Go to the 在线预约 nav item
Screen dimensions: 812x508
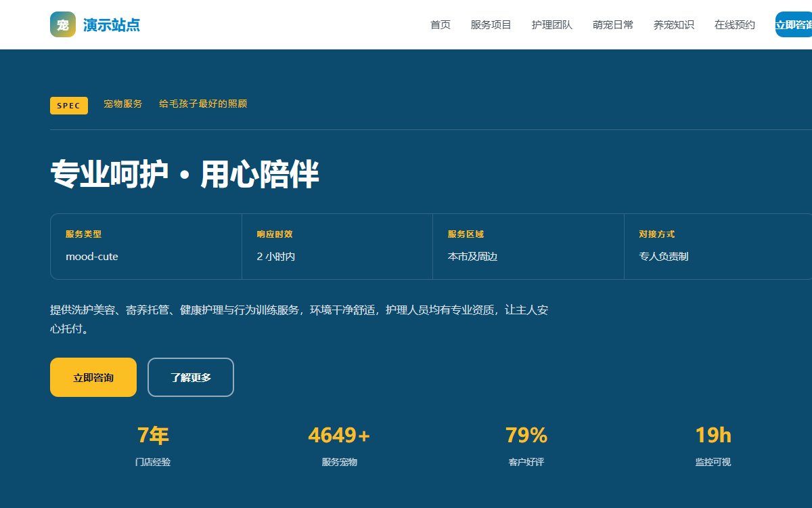point(735,25)
